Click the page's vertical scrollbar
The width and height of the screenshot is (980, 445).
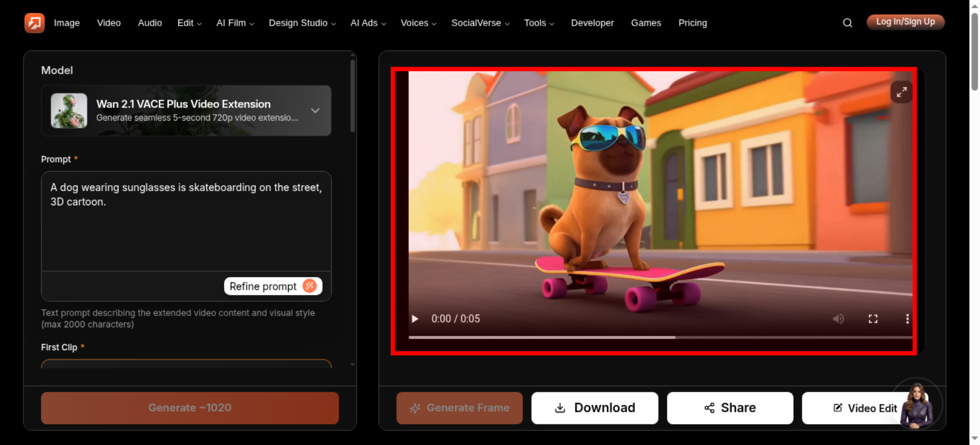975,51
